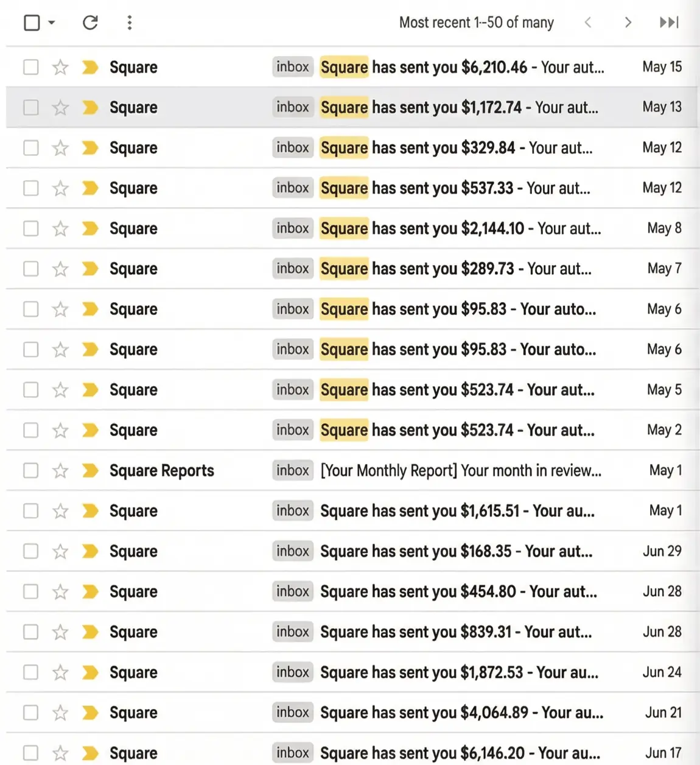Click the Refresh icon in the toolbar

point(90,23)
